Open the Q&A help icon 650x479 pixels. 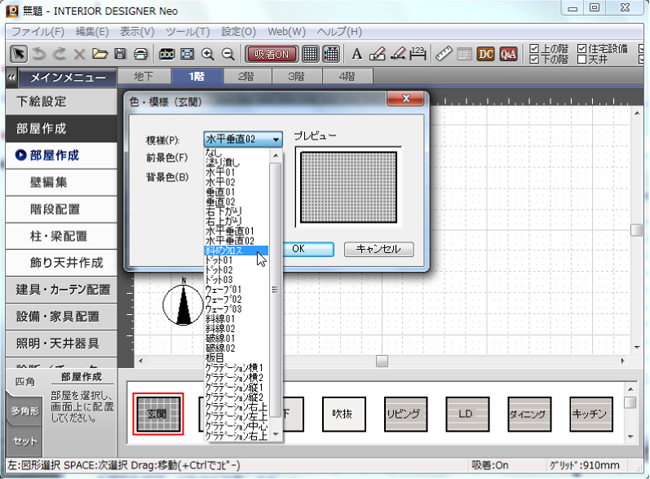tap(508, 53)
